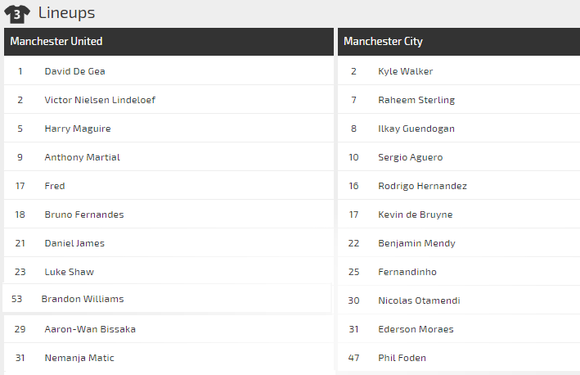Click the Lineups jersey icon
The height and width of the screenshot is (375, 580).
(17, 14)
